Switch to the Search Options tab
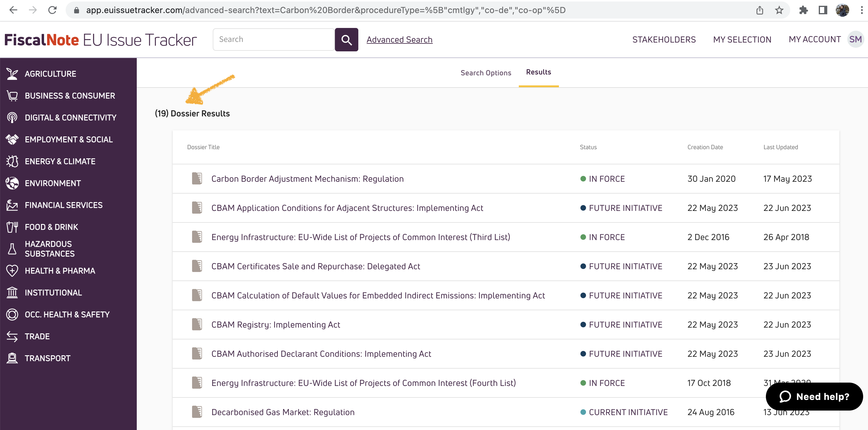The height and width of the screenshot is (430, 868). pos(486,73)
